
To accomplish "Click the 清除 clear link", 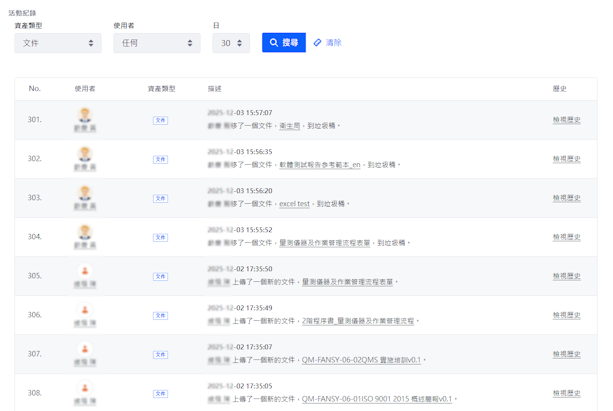I will (328, 43).
